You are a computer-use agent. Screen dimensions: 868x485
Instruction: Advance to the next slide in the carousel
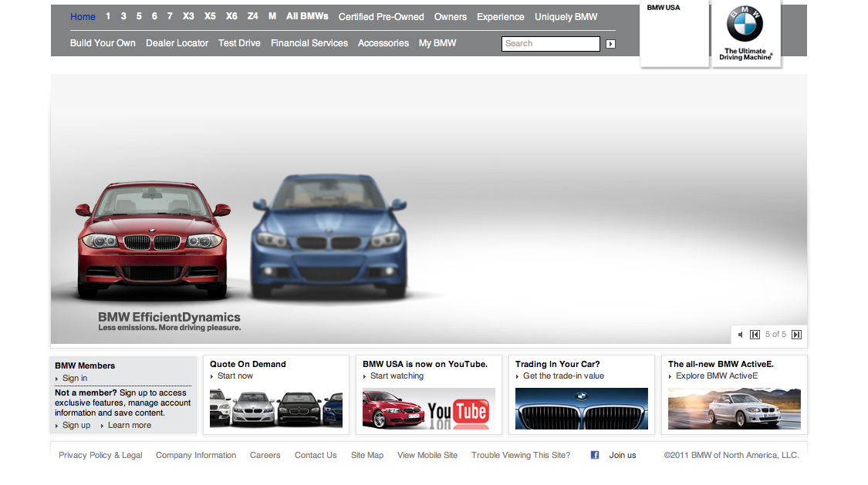(x=797, y=335)
